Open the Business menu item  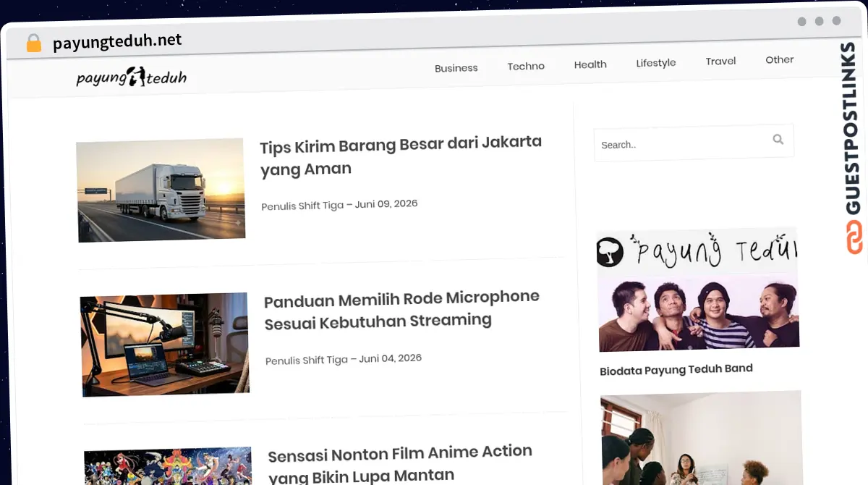pos(456,68)
